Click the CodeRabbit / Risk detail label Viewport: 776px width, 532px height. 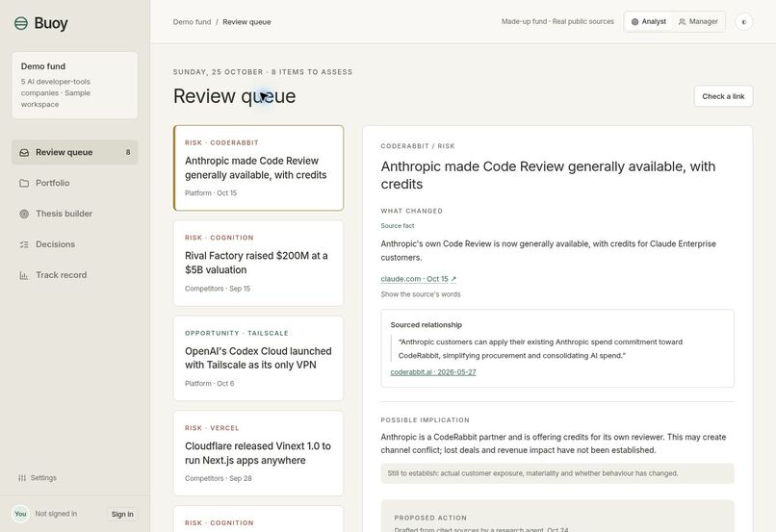click(x=418, y=146)
